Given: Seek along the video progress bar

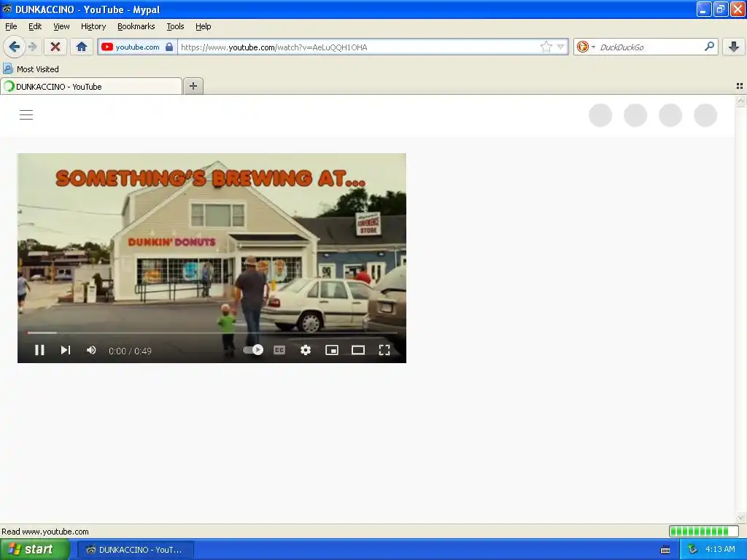Looking at the screenshot, I should [x=212, y=332].
